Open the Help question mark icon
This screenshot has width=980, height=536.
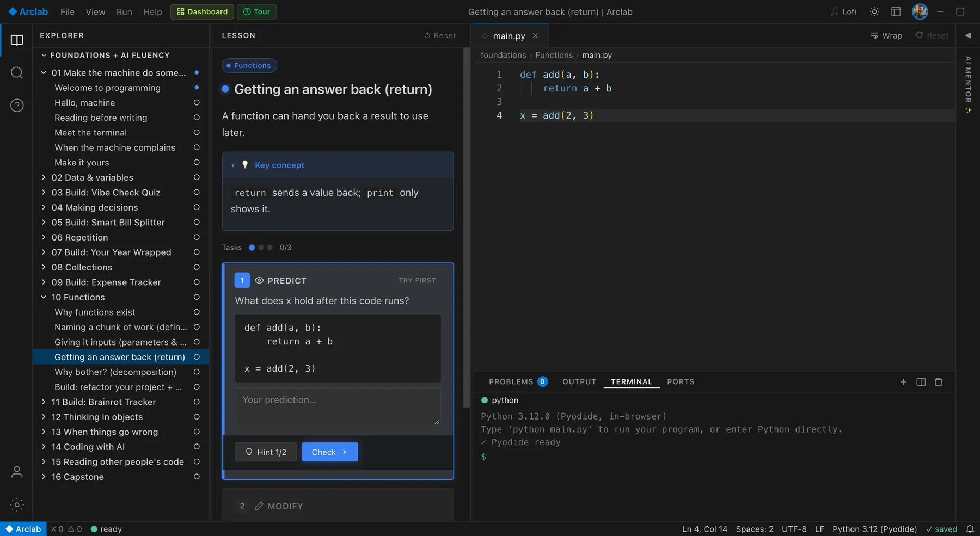17,106
